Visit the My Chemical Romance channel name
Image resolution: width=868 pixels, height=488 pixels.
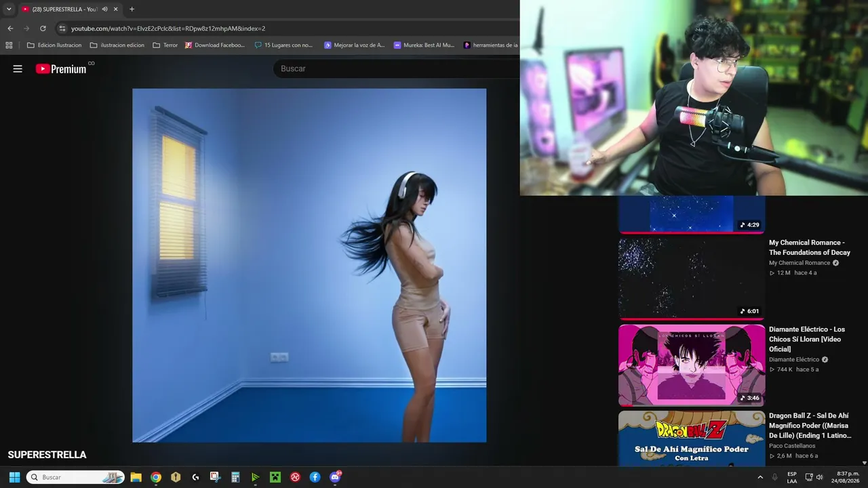pos(800,263)
